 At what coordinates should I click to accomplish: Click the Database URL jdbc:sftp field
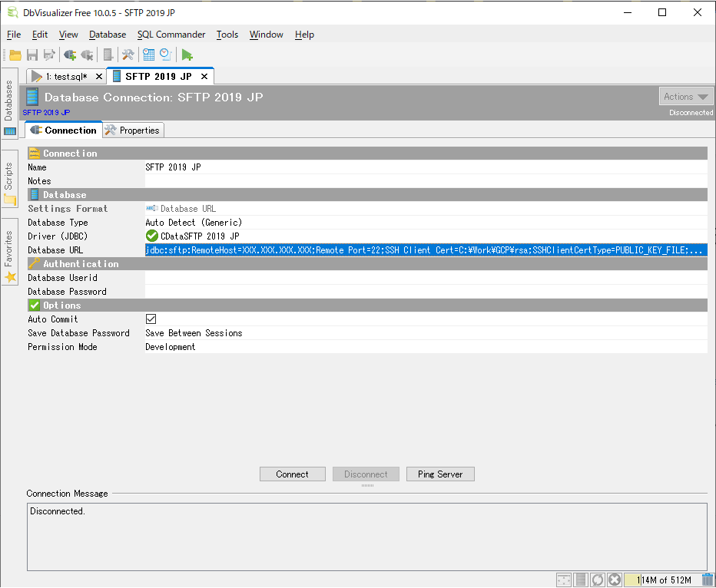tap(426, 250)
